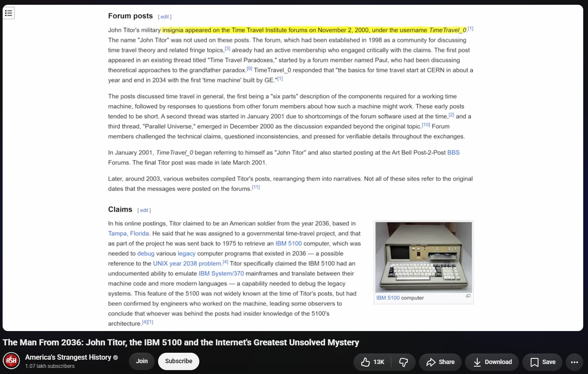The width and height of the screenshot is (588, 374).
Task: Click edit link beside Claims heading
Action: [144, 210]
